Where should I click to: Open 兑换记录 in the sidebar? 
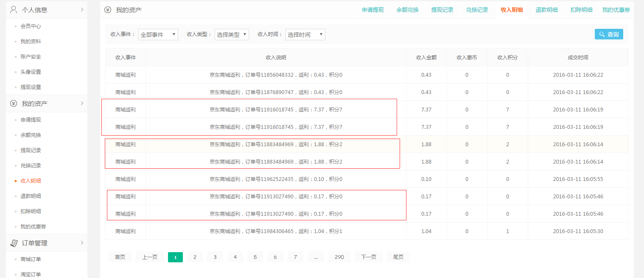tap(31, 165)
